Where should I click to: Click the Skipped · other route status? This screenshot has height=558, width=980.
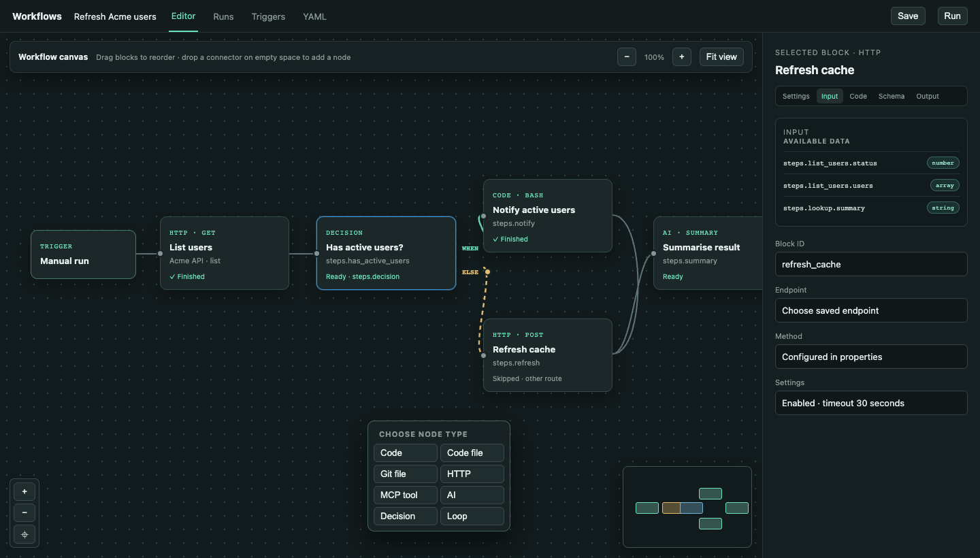click(527, 378)
